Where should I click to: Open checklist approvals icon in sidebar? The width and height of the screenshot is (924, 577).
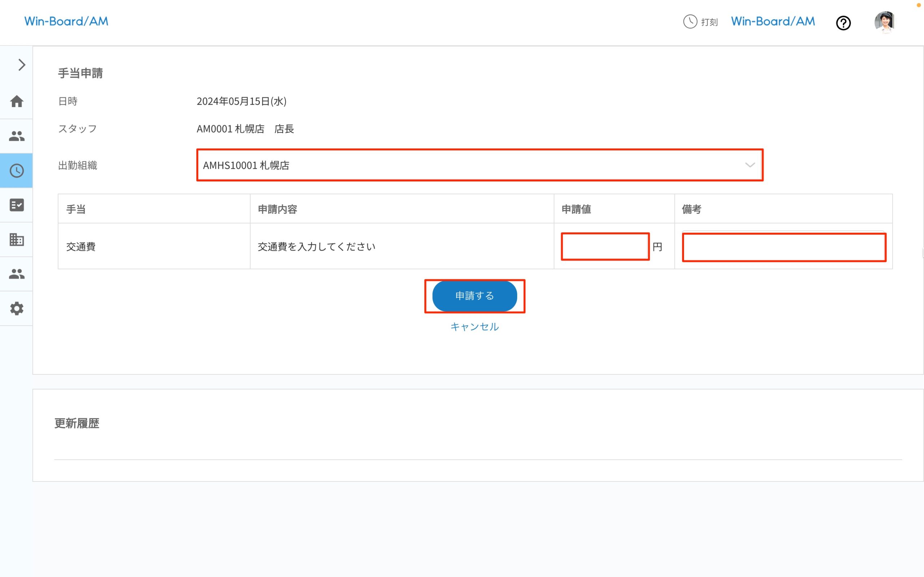[16, 205]
